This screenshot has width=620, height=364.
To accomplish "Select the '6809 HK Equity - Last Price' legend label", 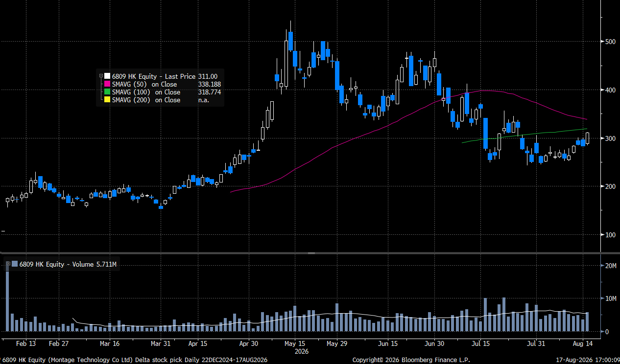I will (x=154, y=76).
